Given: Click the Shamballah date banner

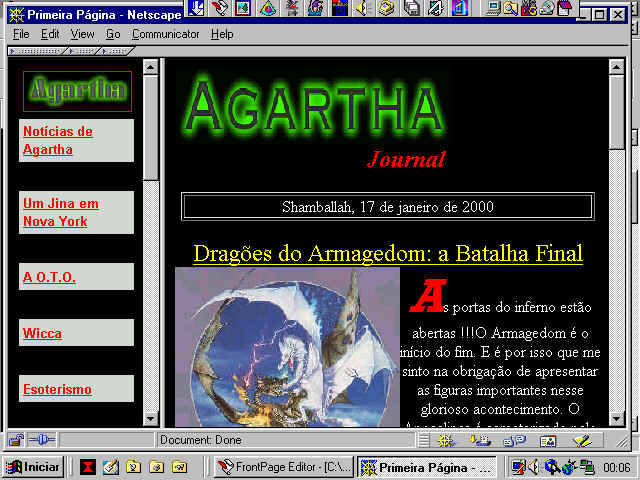Looking at the screenshot, I should pyautogui.click(x=388, y=207).
